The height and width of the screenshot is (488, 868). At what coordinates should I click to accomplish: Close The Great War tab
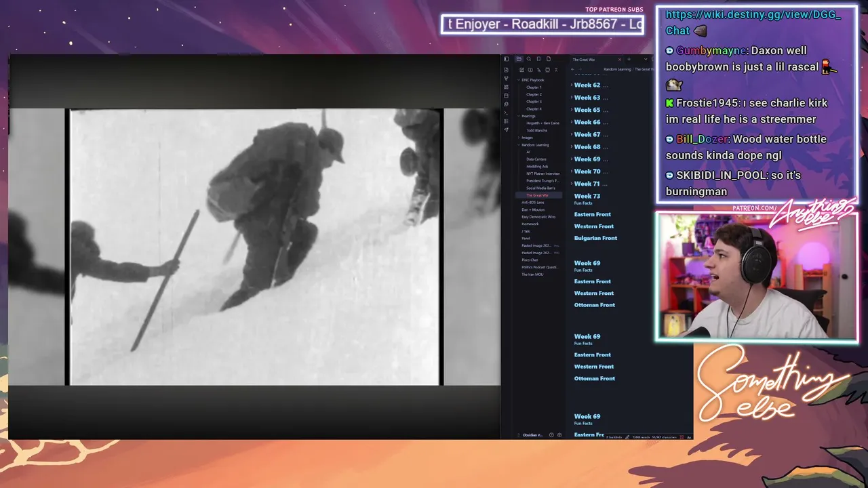[x=619, y=60]
